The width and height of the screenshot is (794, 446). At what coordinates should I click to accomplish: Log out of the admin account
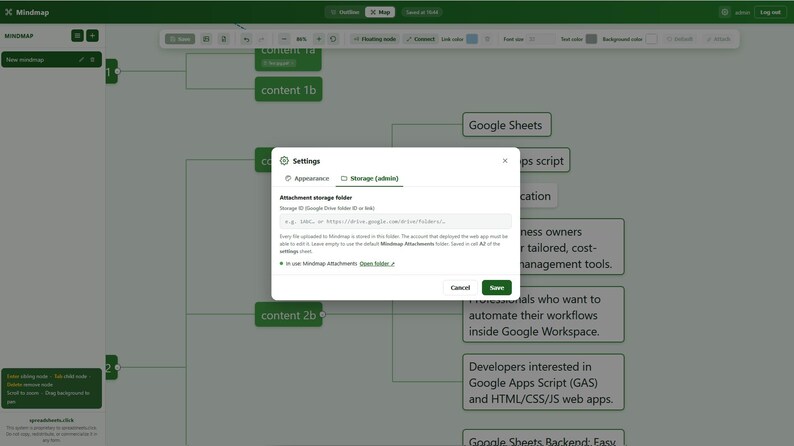pos(770,12)
